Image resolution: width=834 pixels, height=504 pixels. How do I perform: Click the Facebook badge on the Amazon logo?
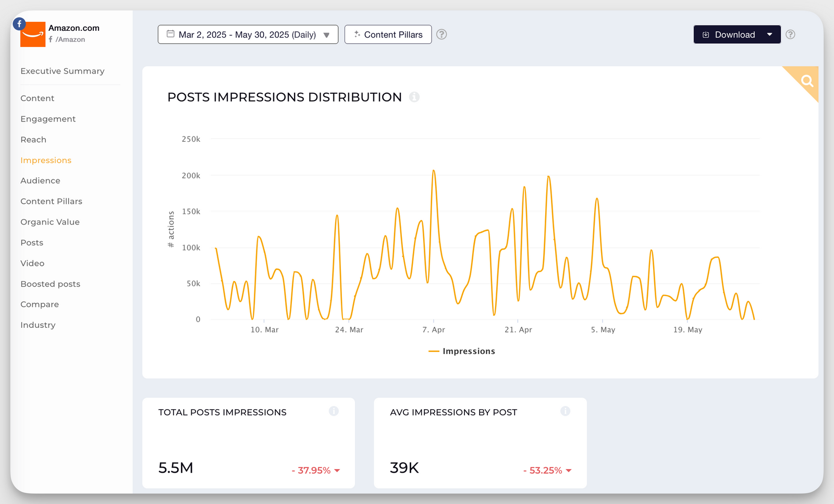tap(19, 23)
